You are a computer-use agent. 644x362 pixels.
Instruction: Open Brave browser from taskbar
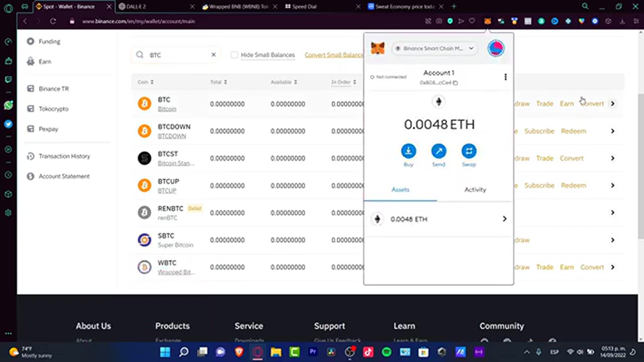click(x=239, y=352)
